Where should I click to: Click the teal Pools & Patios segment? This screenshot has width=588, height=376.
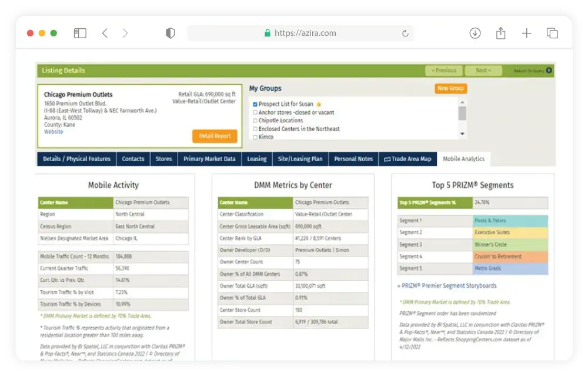tap(510, 221)
